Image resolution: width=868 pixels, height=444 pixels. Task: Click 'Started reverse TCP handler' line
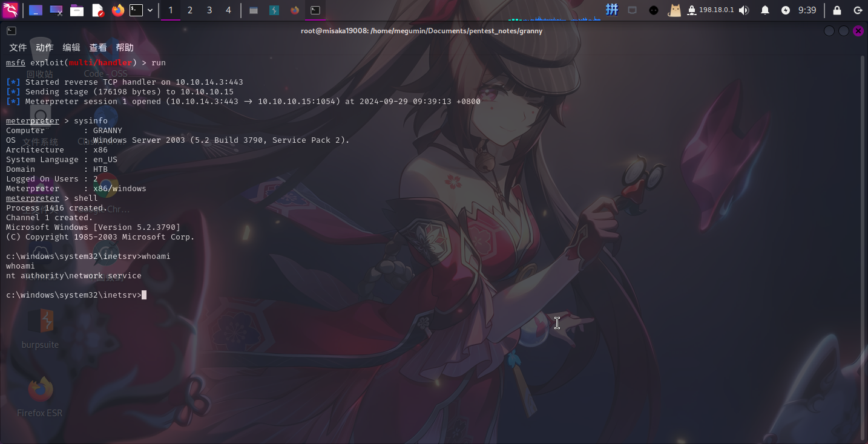point(125,82)
